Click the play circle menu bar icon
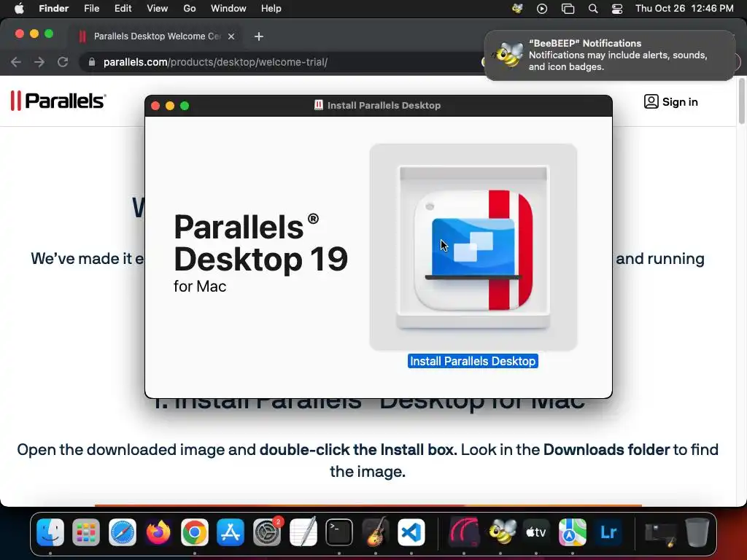The height and width of the screenshot is (560, 747). pyautogui.click(x=542, y=9)
